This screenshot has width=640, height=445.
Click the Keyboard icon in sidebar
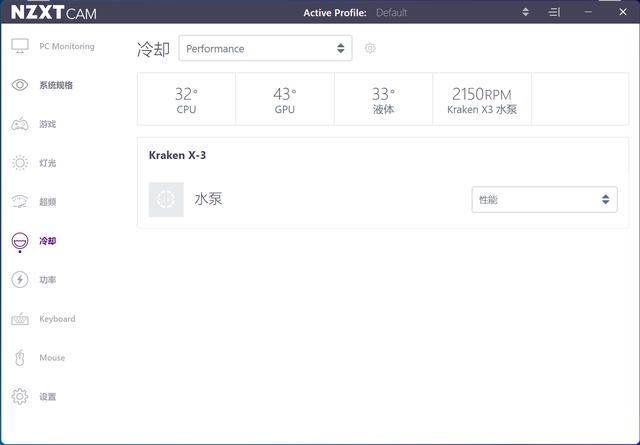click(20, 319)
